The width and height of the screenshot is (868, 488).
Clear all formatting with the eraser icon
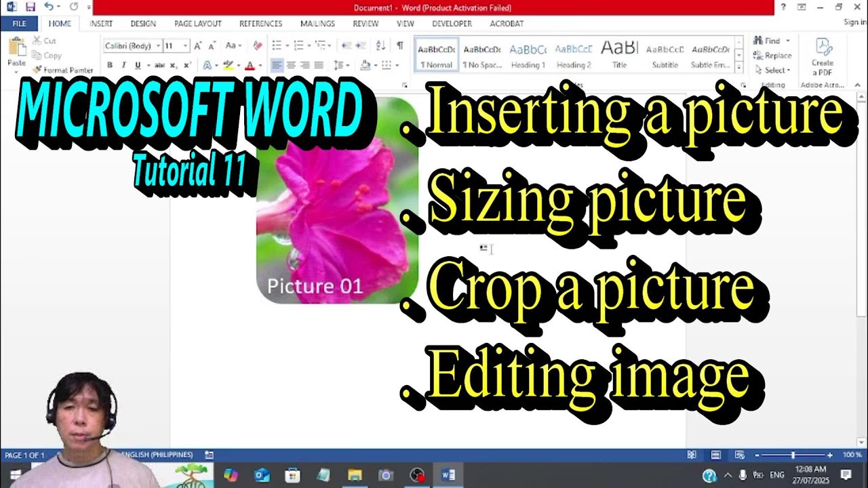[x=257, y=45]
